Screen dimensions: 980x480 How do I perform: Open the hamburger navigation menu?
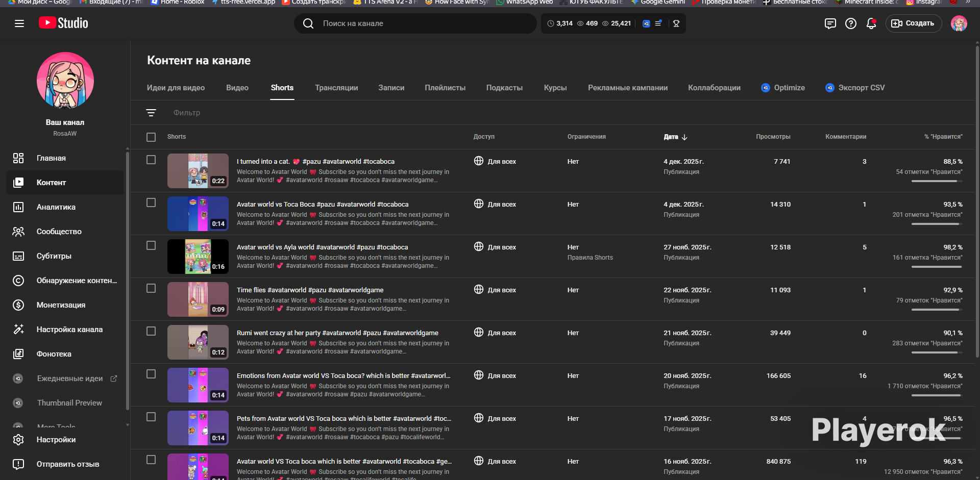[19, 23]
